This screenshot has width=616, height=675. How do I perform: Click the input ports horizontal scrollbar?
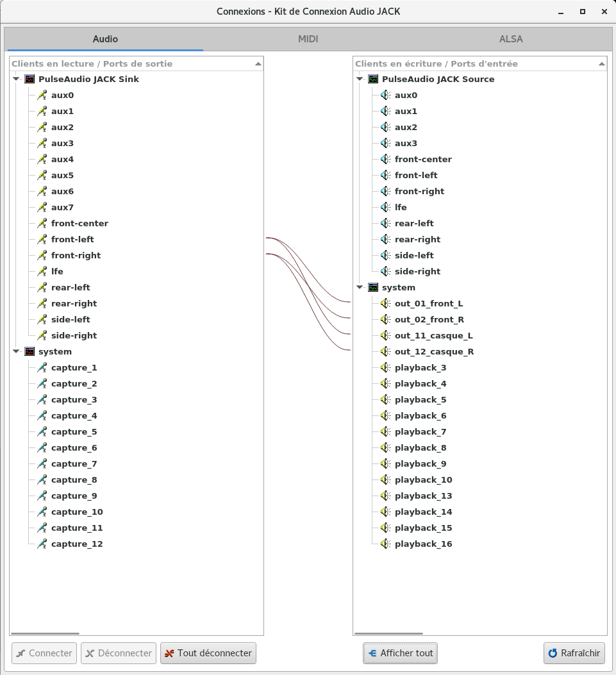[388, 634]
